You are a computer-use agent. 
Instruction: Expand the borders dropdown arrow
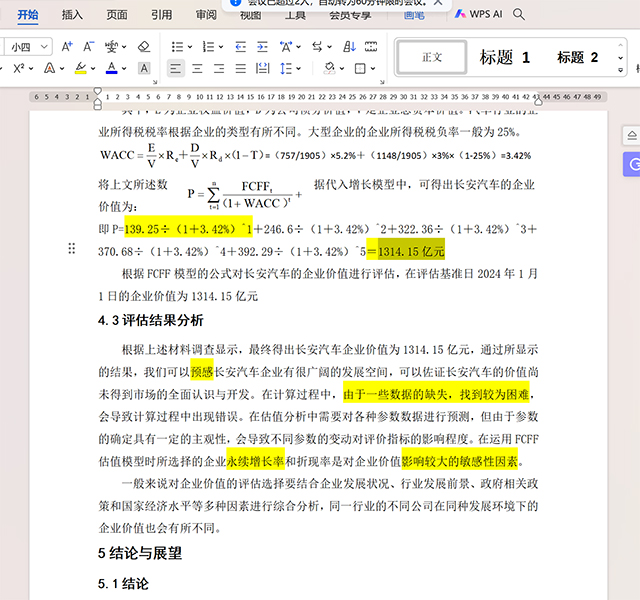point(373,69)
